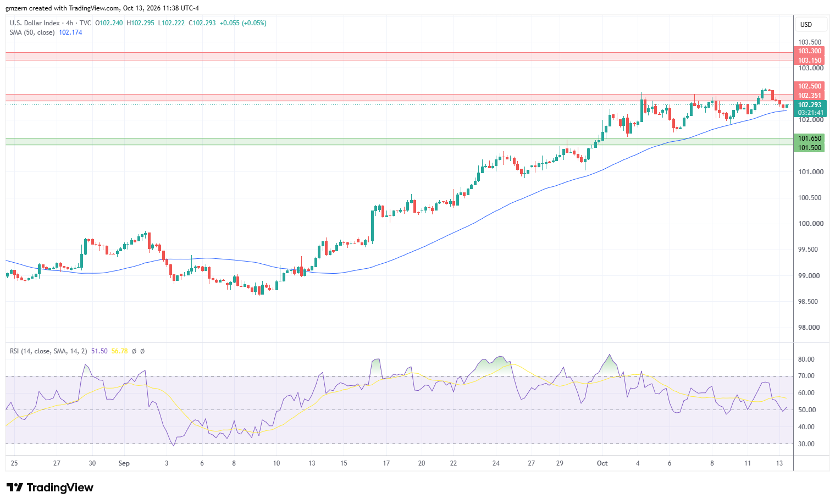Click the current price label 102.293

point(810,105)
